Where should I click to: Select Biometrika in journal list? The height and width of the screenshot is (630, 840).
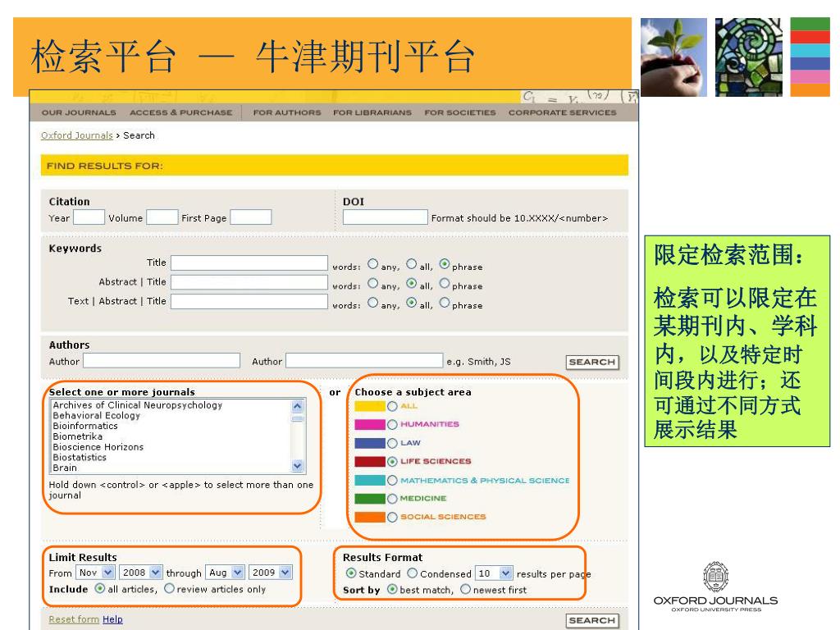pyautogui.click(x=77, y=436)
